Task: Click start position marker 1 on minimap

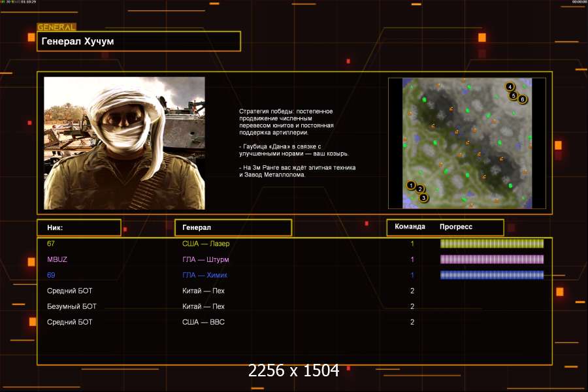Action: 411,186
